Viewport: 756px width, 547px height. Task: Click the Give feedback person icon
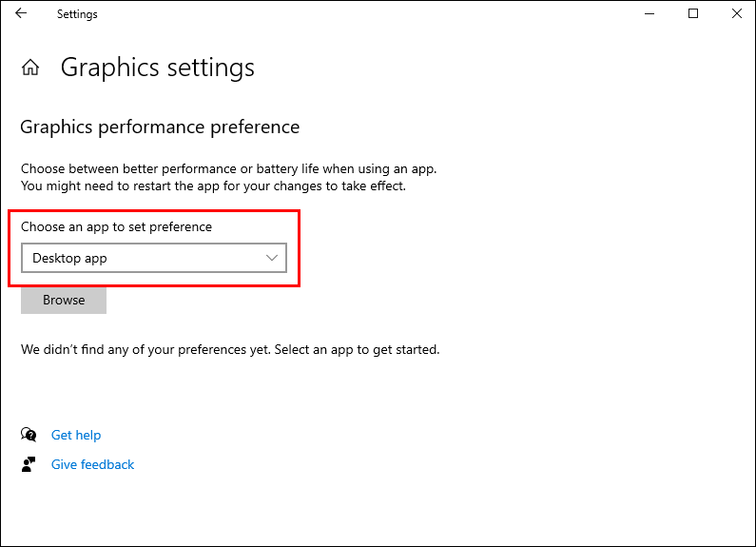click(29, 464)
